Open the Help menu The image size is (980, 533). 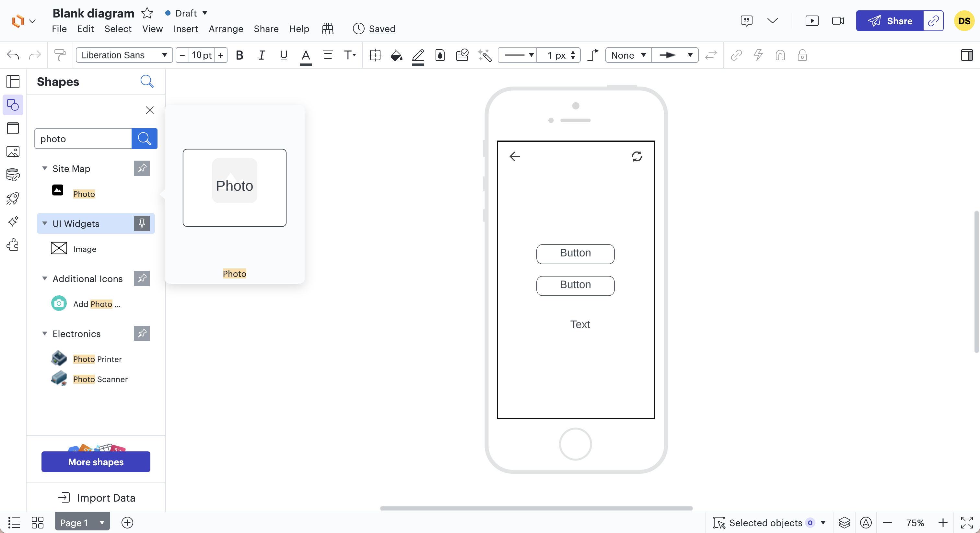pos(299,29)
